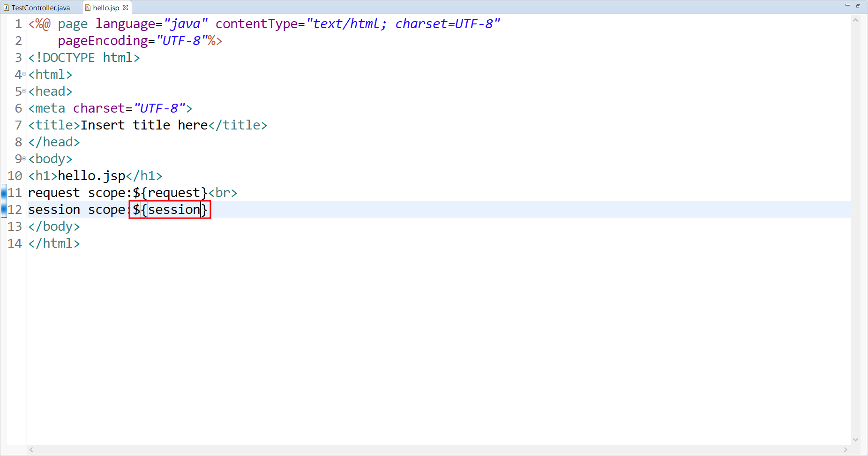Screen dimensions: 868x456
Task: Minimize the editor area
Action: [848, 5]
